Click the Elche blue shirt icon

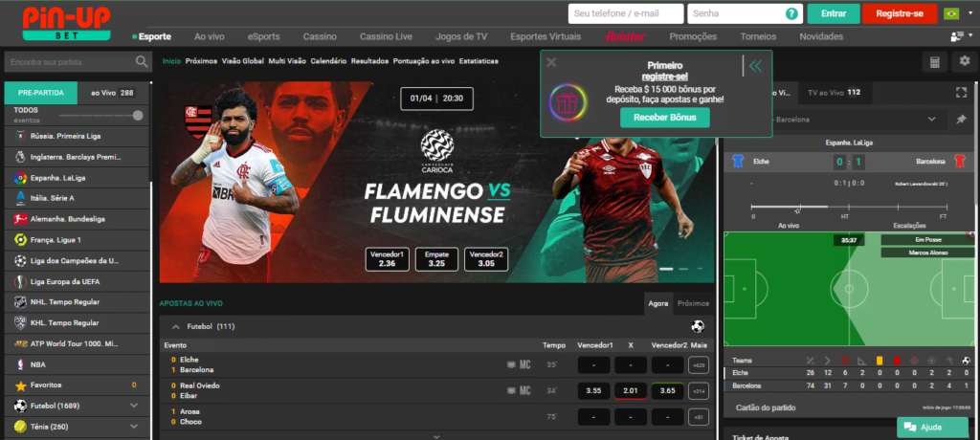point(738,162)
